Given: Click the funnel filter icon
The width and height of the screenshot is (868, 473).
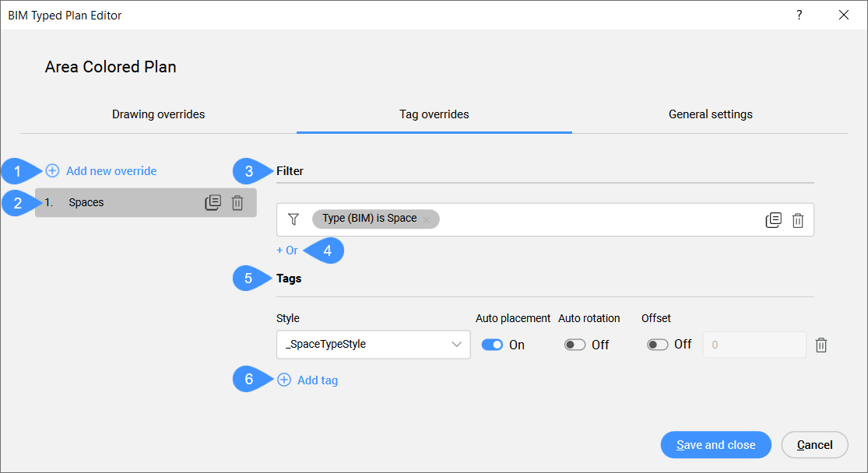Looking at the screenshot, I should [x=293, y=219].
